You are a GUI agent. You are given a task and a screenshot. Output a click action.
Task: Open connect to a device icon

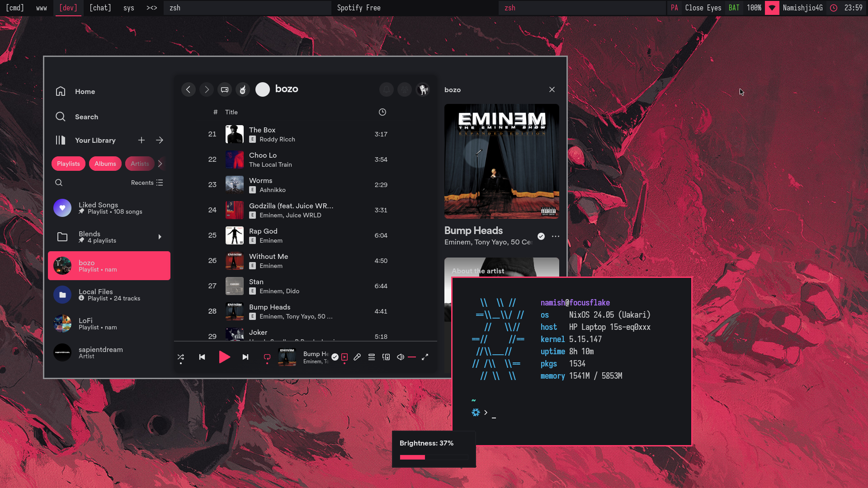pos(386,357)
